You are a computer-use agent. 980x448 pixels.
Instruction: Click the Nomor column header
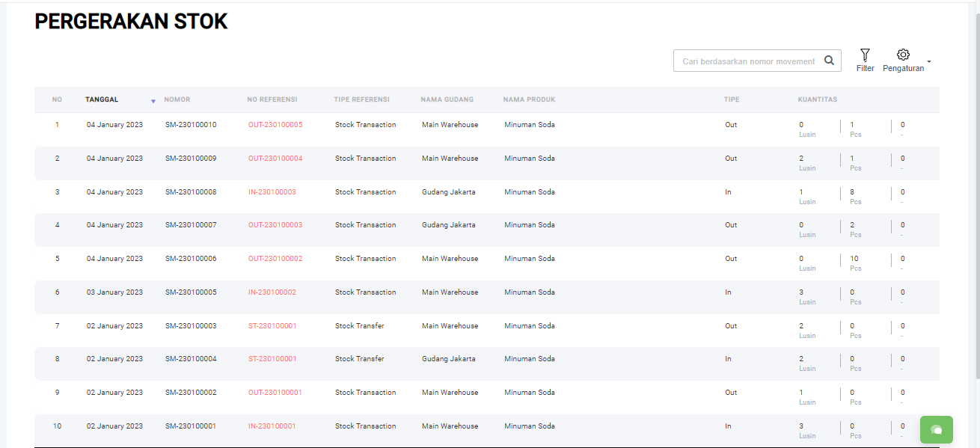point(177,99)
